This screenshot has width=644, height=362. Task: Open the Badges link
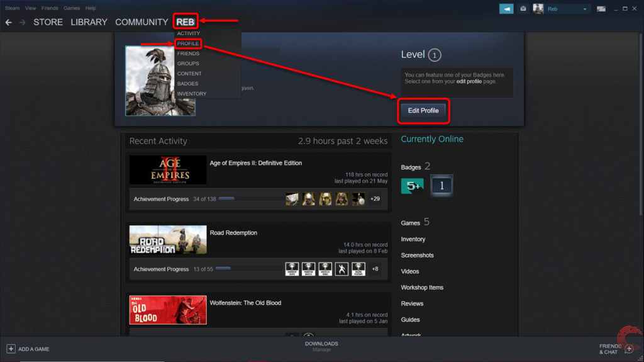(x=411, y=167)
